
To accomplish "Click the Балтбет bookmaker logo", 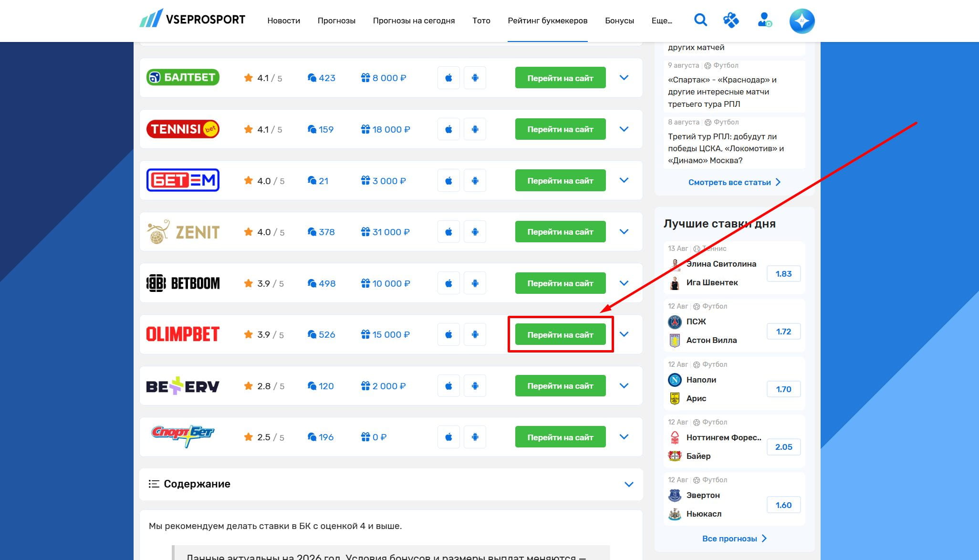I will [x=183, y=77].
